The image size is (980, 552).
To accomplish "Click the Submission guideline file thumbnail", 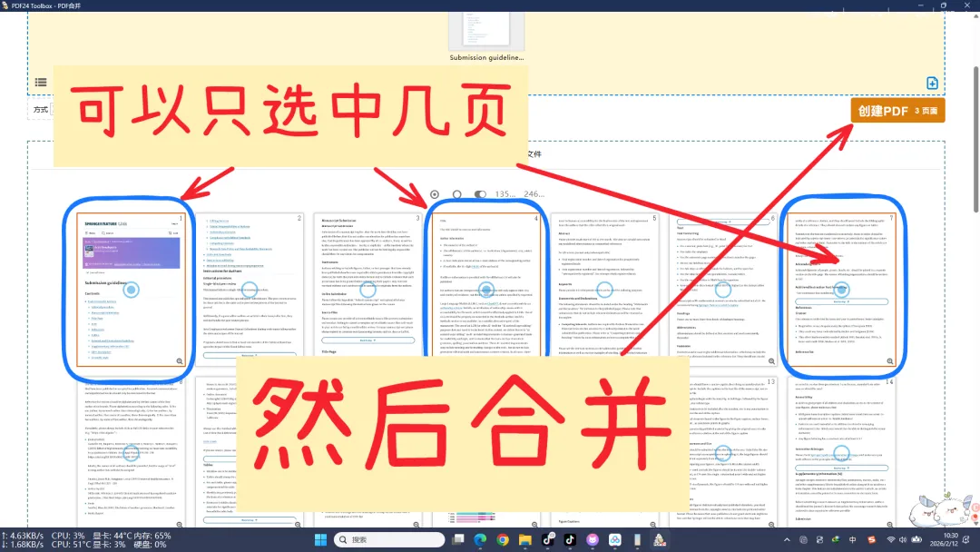I will 486,31.
